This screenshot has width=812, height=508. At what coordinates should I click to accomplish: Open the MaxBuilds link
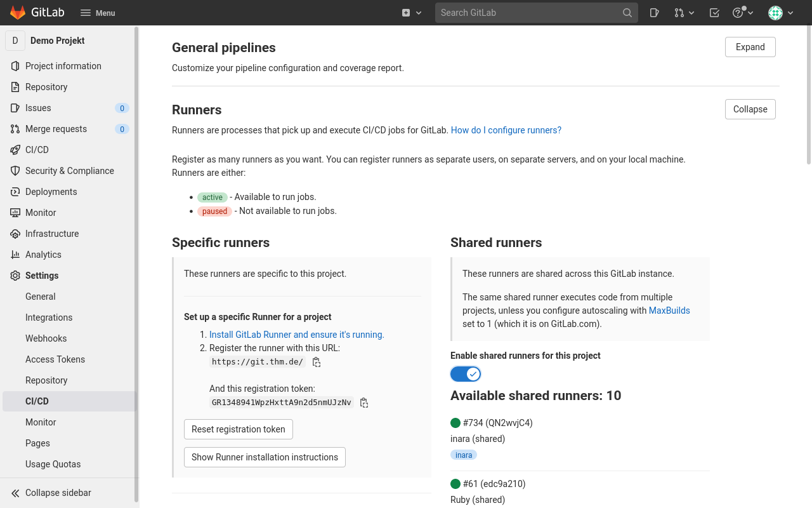669,311
